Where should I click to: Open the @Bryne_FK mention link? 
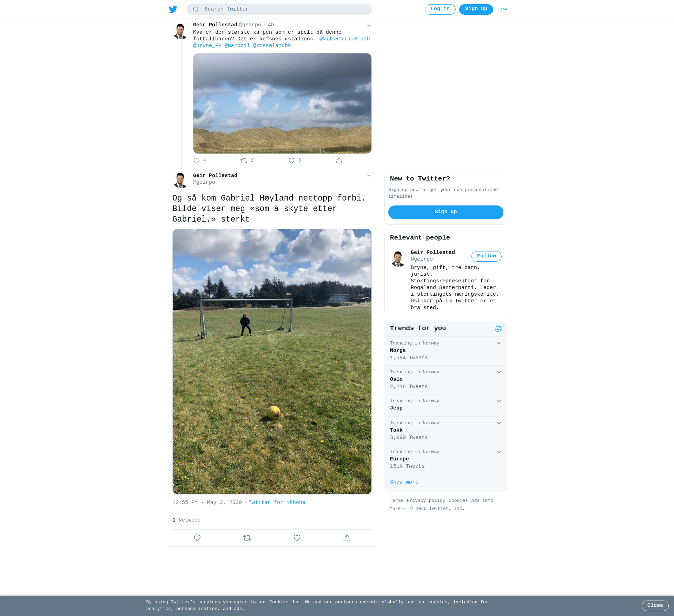point(207,46)
